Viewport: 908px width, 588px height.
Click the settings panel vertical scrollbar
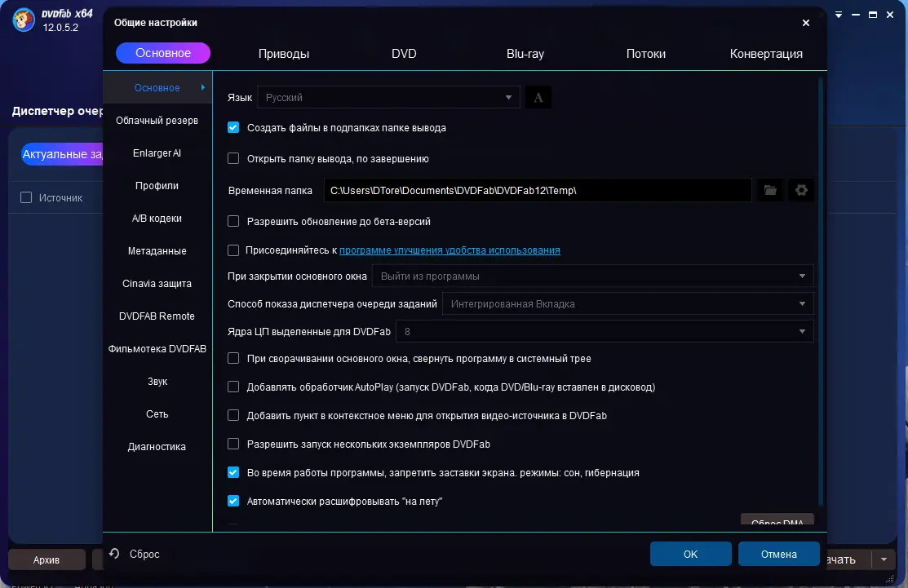pyautogui.click(x=821, y=292)
